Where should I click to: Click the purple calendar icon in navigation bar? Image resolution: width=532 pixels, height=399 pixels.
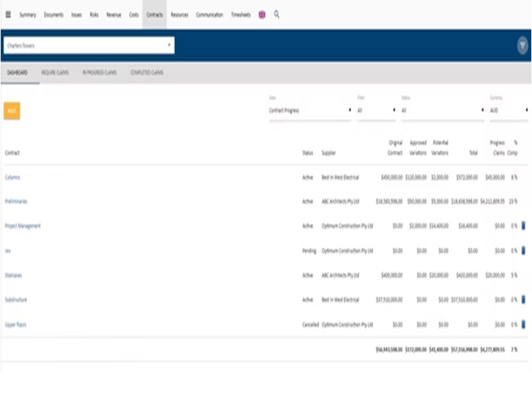[x=262, y=15]
